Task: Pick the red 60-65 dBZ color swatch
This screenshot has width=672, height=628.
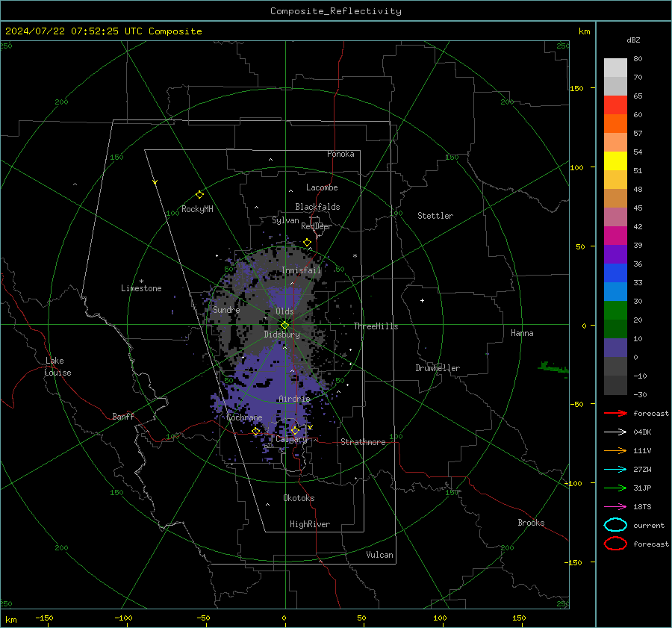Action: pyautogui.click(x=615, y=105)
